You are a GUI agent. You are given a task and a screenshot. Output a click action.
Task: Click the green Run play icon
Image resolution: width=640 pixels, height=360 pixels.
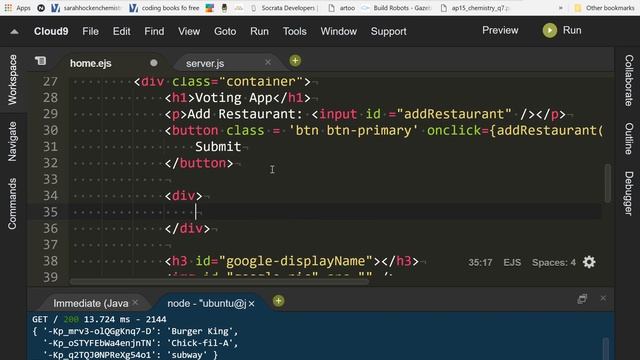pyautogui.click(x=549, y=31)
